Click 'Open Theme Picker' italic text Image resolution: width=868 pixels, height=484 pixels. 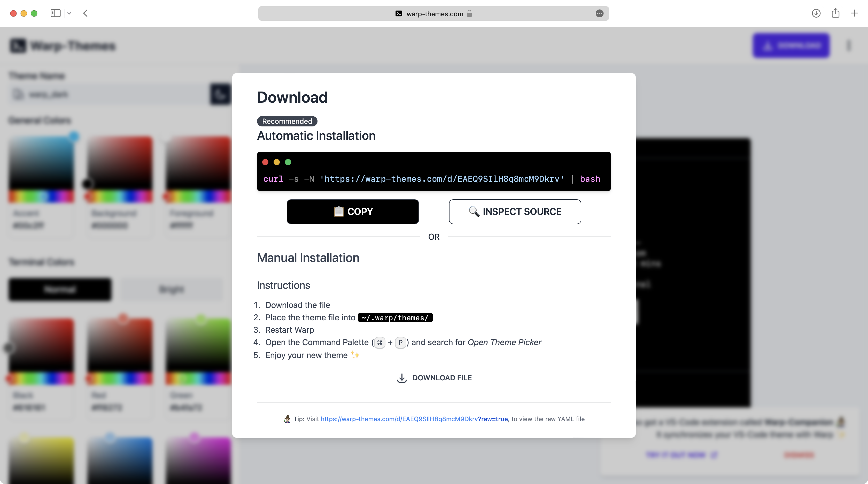505,342
